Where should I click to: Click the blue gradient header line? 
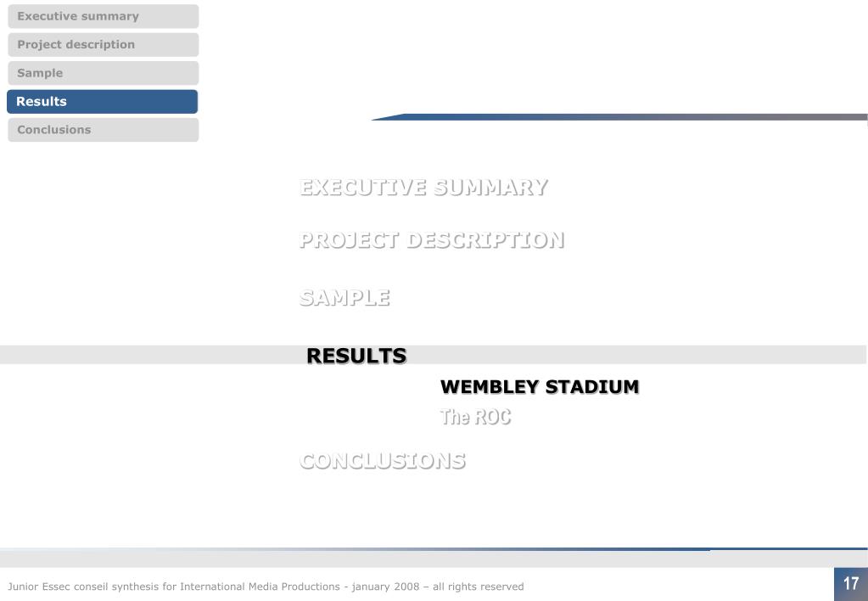(x=619, y=117)
